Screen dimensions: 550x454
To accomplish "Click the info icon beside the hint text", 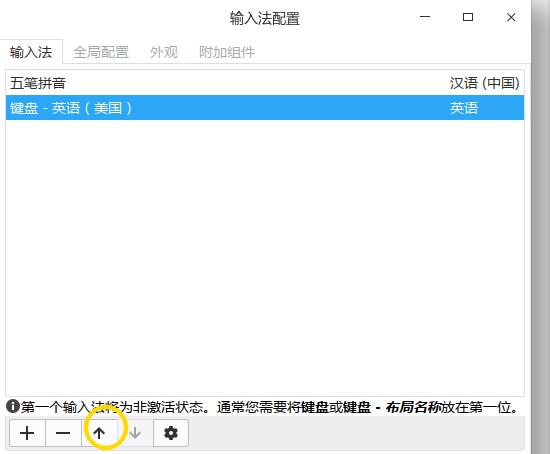I will [x=13, y=406].
